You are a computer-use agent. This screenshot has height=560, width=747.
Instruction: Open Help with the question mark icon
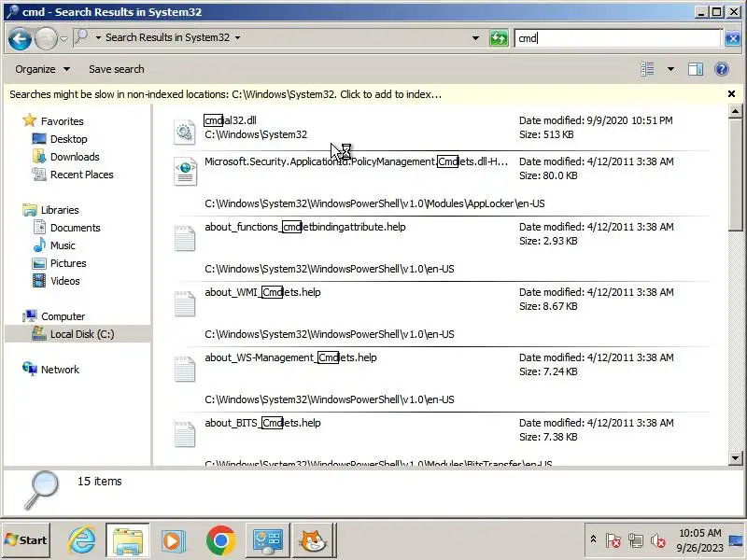click(x=722, y=69)
